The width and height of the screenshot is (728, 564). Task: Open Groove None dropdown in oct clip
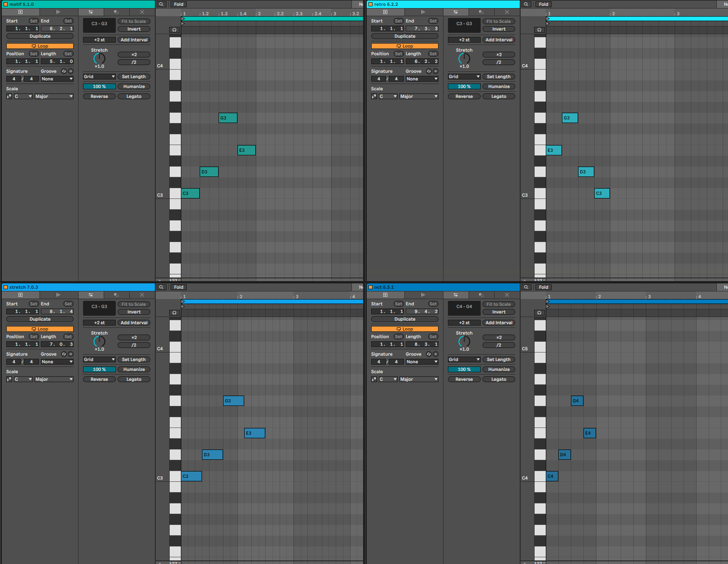click(x=422, y=362)
